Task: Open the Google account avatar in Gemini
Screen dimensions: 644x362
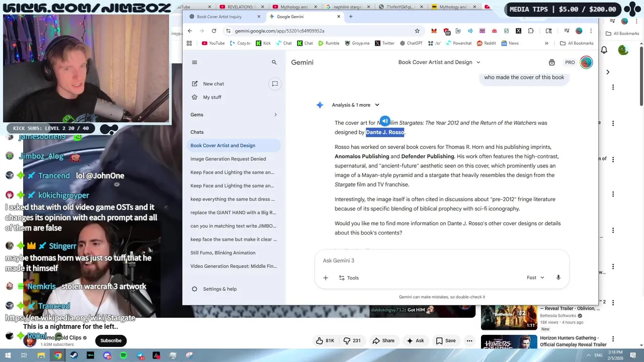Action: click(586, 62)
